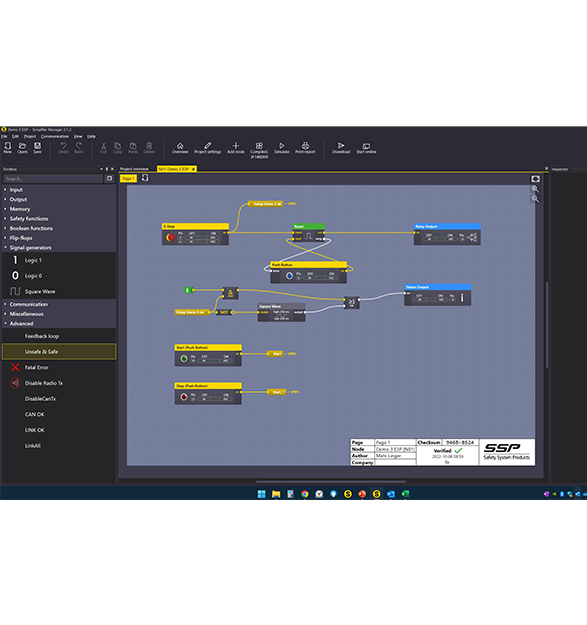Switch to the Project overview tab
This screenshot has width=587, height=625.
point(134,169)
